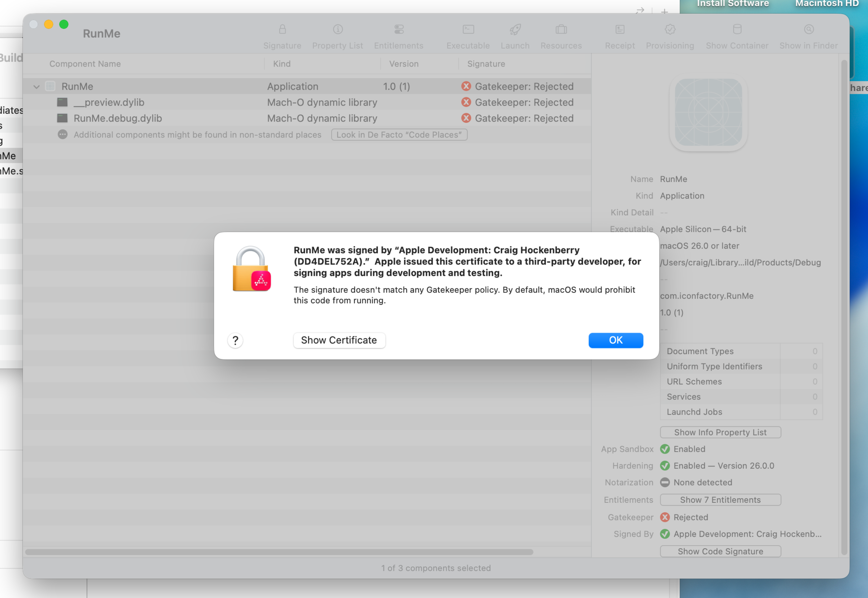868x598 pixels.
Task: Click the RunMe application row icon
Action: tap(50, 86)
